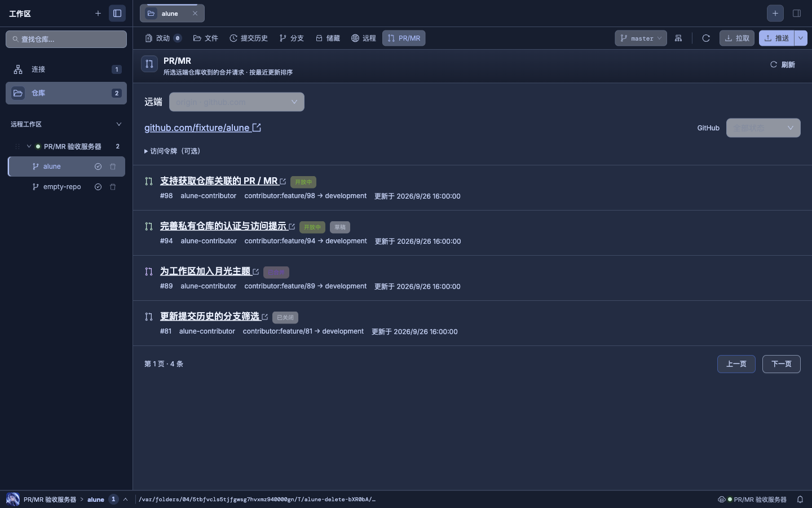Open external link icon for 为工作区加入月光主题

tap(256, 272)
